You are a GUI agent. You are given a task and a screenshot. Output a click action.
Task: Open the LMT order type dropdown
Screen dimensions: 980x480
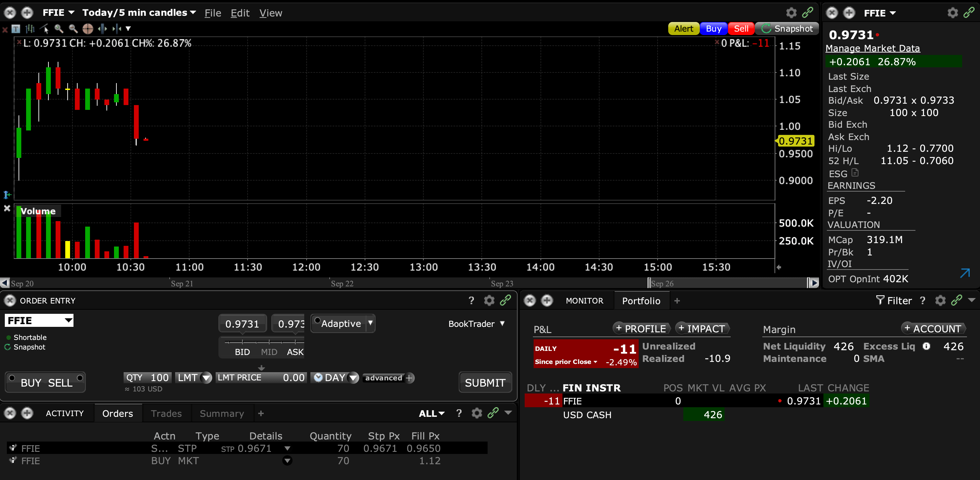206,378
